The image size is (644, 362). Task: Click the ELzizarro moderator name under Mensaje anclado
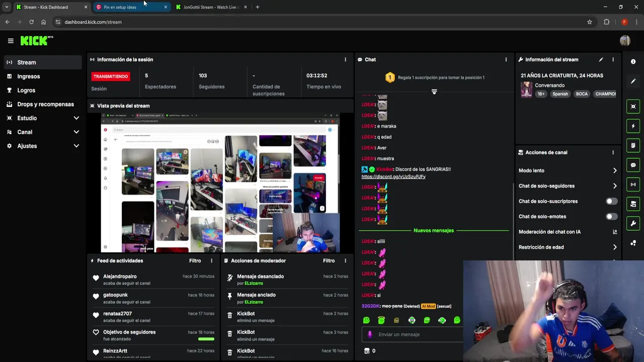(x=254, y=302)
